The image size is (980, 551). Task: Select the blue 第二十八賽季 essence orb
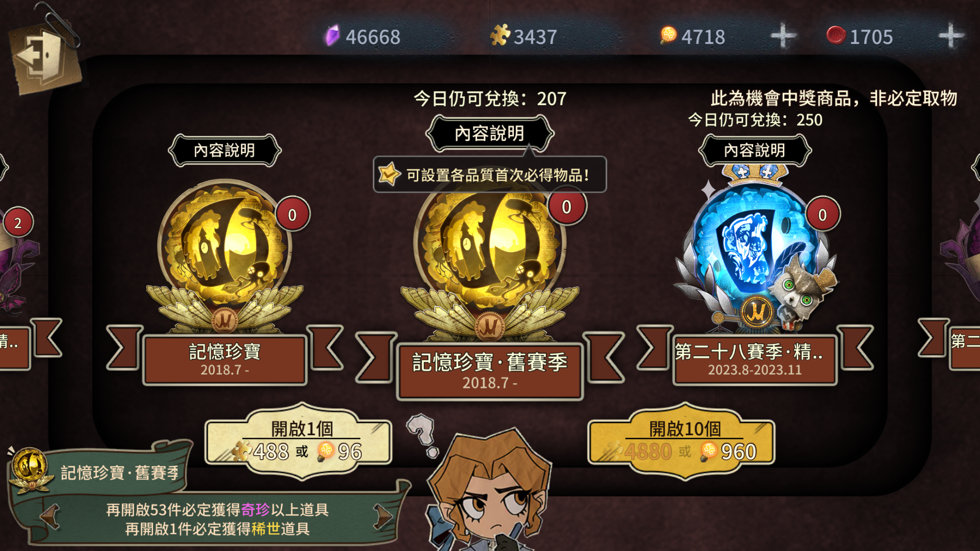pyautogui.click(x=755, y=249)
